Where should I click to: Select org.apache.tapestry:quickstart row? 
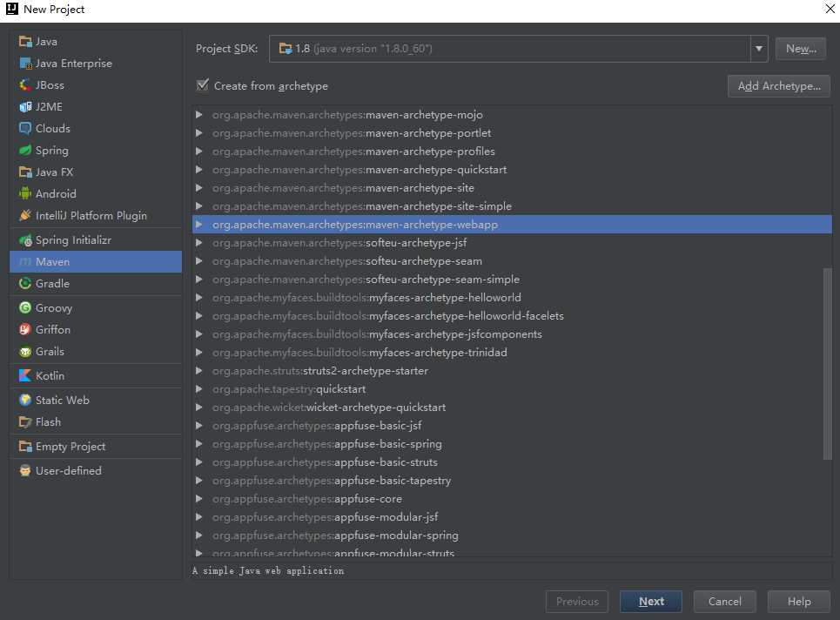[x=512, y=389]
